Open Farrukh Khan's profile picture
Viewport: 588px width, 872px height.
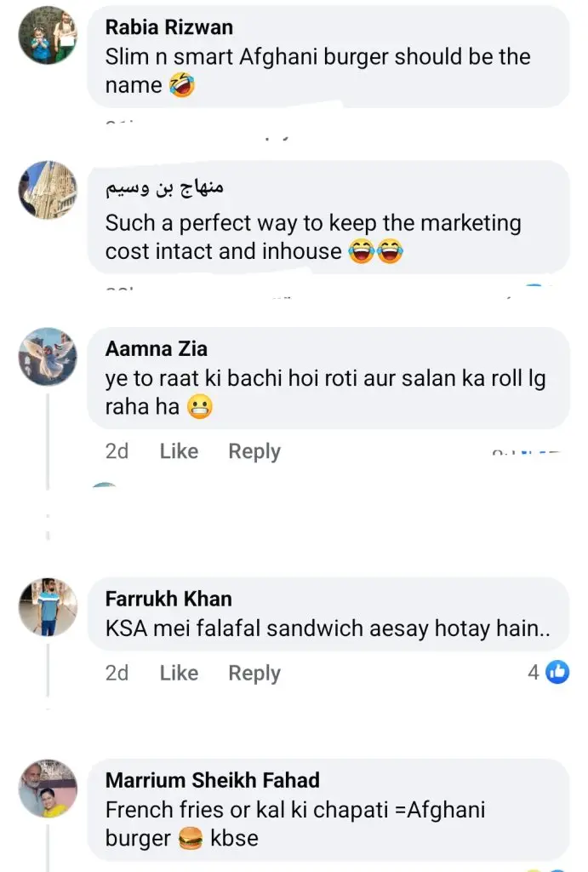click(48, 607)
